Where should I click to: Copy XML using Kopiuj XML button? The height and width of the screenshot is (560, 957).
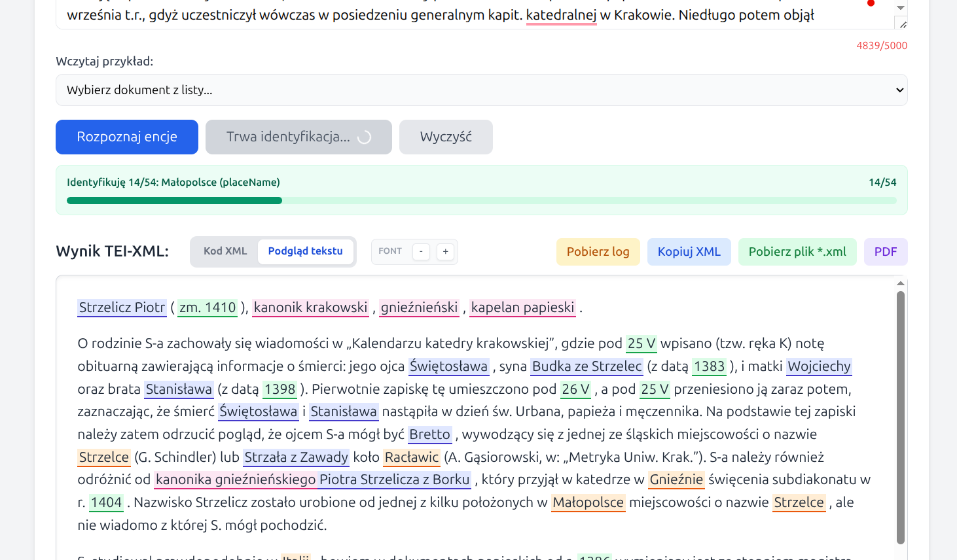[x=689, y=252]
